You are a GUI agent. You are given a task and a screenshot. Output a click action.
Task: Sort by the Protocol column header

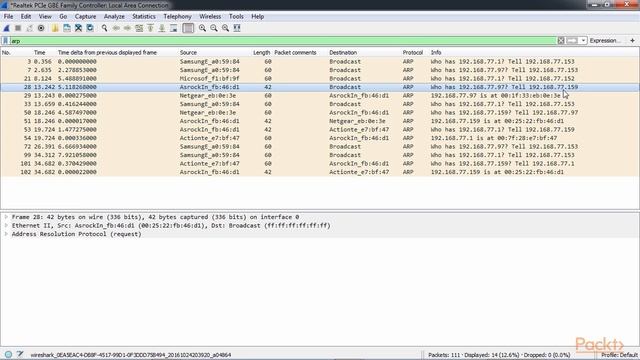[413, 53]
